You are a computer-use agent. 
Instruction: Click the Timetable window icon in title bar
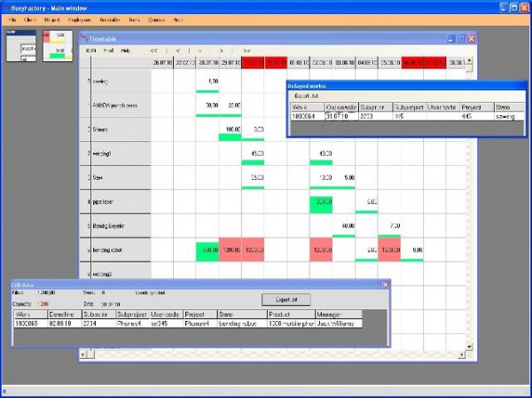click(84, 39)
